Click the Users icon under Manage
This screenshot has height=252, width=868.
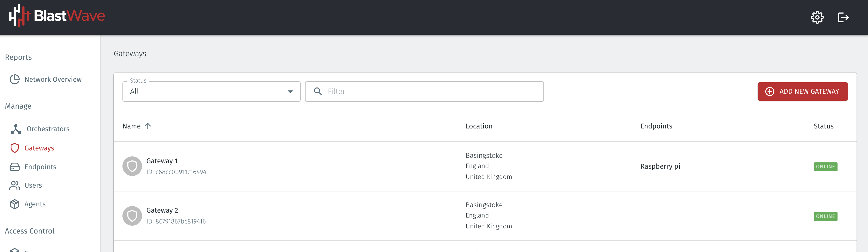tap(15, 185)
